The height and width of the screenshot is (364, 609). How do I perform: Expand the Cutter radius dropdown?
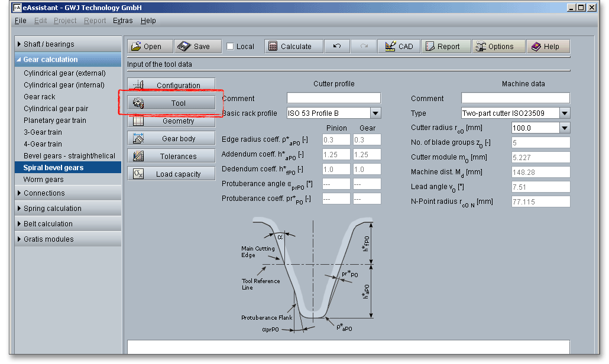coord(564,128)
